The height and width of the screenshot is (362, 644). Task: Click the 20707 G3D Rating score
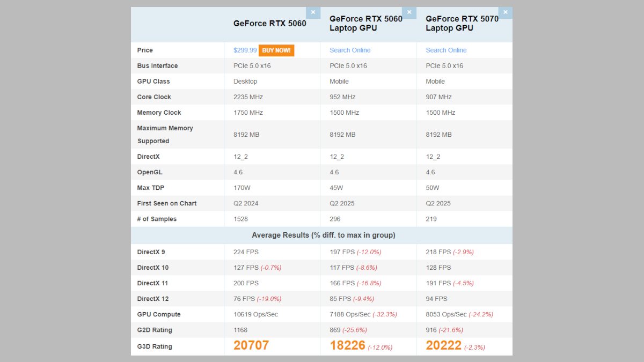point(251,346)
